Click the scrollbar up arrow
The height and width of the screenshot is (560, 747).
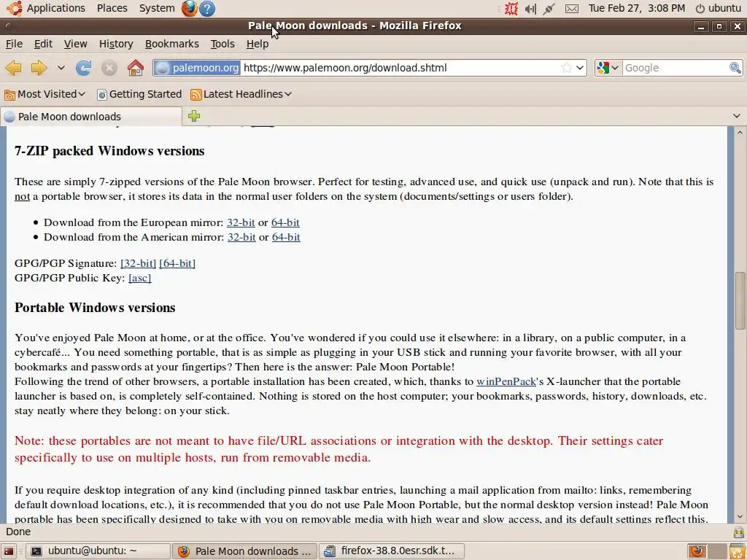click(740, 133)
